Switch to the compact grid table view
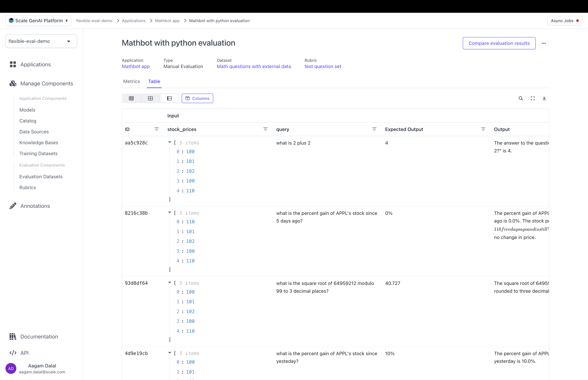 click(x=131, y=98)
